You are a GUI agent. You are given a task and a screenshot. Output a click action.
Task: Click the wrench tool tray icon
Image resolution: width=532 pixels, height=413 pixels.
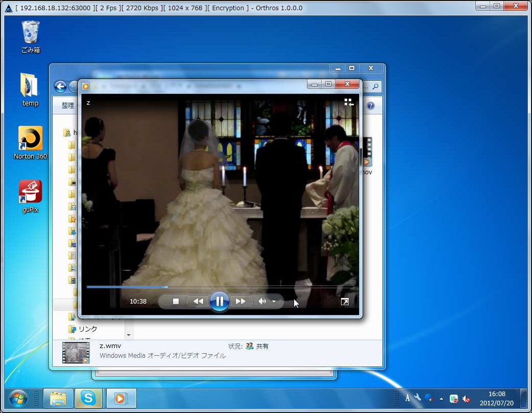[417, 397]
